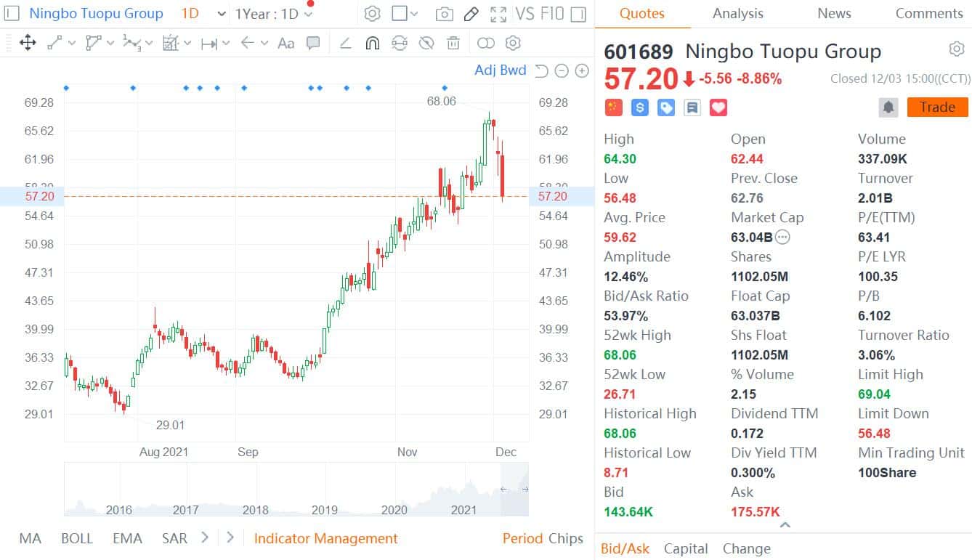The height and width of the screenshot is (560, 972).
Task: Click the camera screenshot icon
Action: 444,14
